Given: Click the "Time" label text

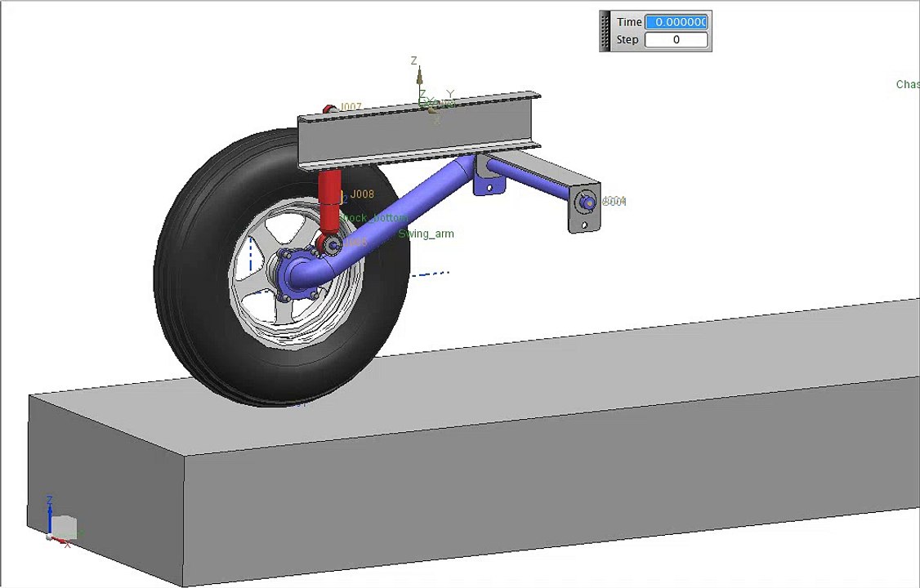Looking at the screenshot, I should tap(629, 22).
